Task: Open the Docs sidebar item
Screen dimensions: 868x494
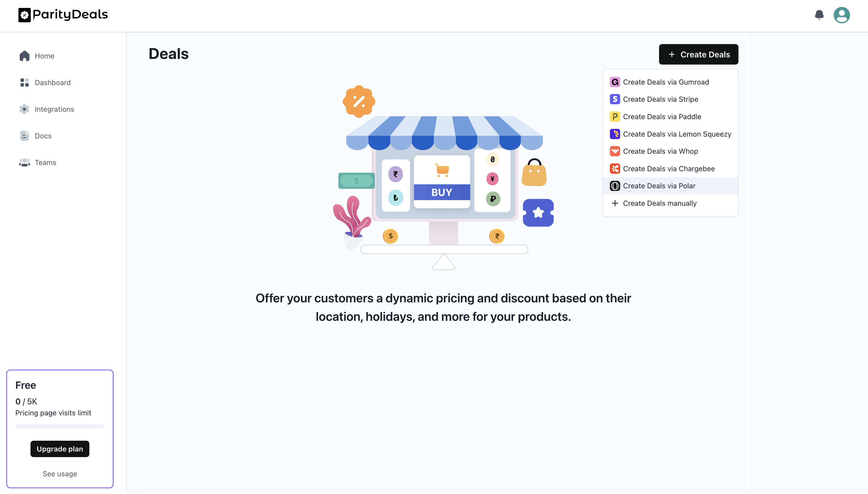Action: click(x=43, y=136)
